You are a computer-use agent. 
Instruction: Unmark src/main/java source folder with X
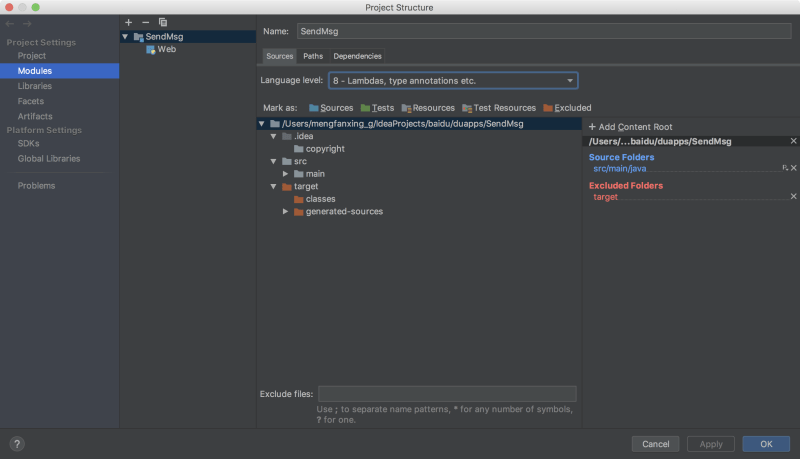[x=794, y=168]
